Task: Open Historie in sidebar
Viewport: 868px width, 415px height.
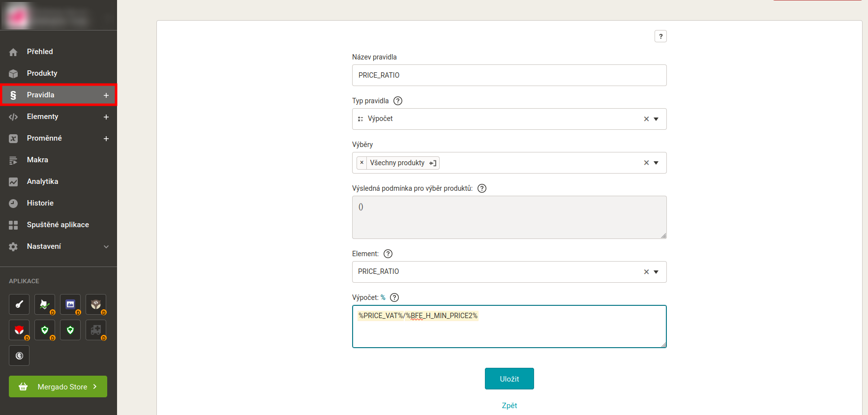Action: 59,203
